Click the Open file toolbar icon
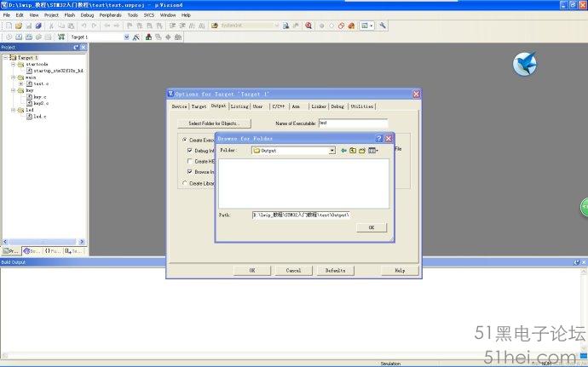Screen dimensions: 588x367 click(x=19, y=26)
